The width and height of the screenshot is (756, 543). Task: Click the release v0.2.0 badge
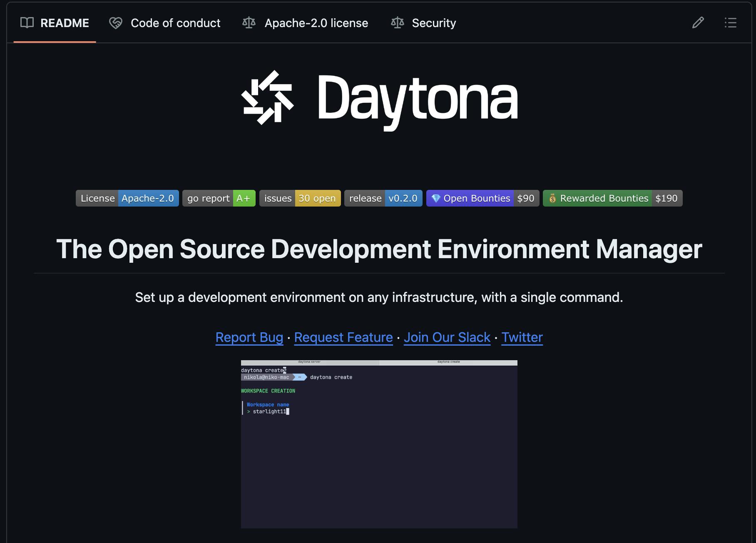point(383,198)
